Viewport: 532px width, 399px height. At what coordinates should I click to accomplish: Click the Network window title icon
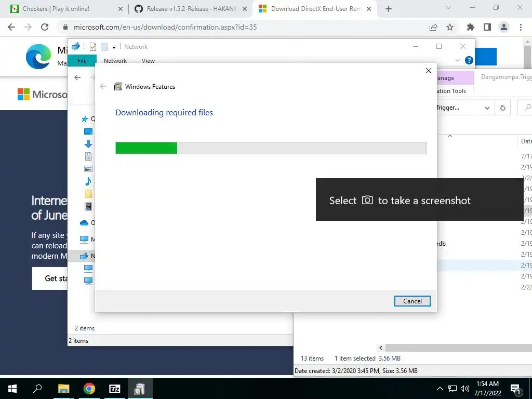[x=76, y=46]
